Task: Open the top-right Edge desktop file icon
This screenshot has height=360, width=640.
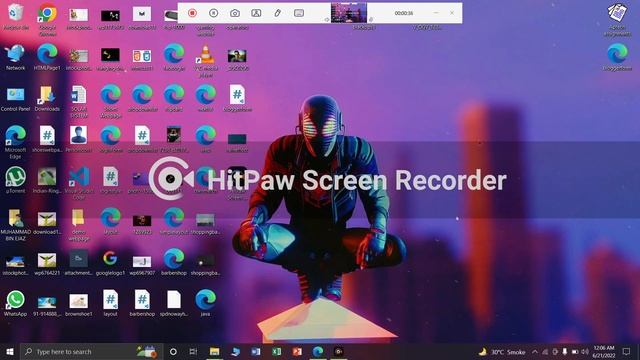Action: pyautogui.click(x=617, y=58)
